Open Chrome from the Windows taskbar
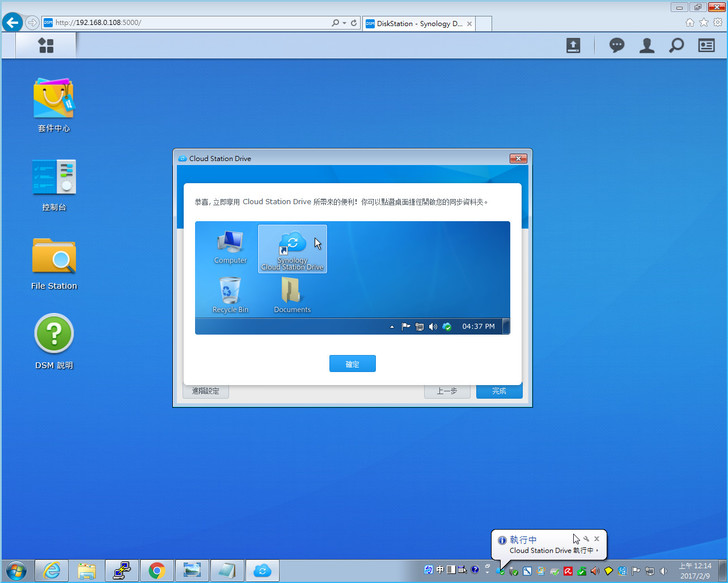Screen dimensions: 728x583 (x=157, y=570)
